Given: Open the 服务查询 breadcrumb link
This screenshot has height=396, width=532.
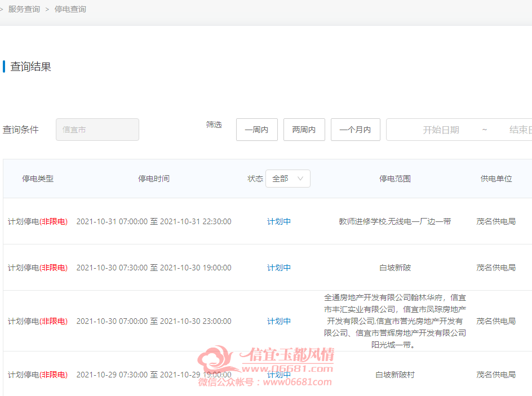Looking at the screenshot, I should (x=24, y=9).
